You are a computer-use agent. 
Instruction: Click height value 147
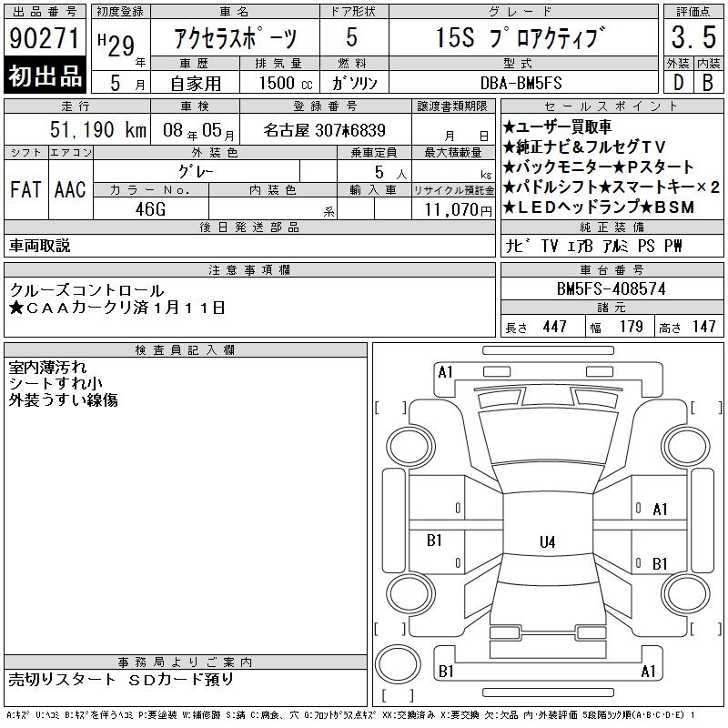click(703, 327)
